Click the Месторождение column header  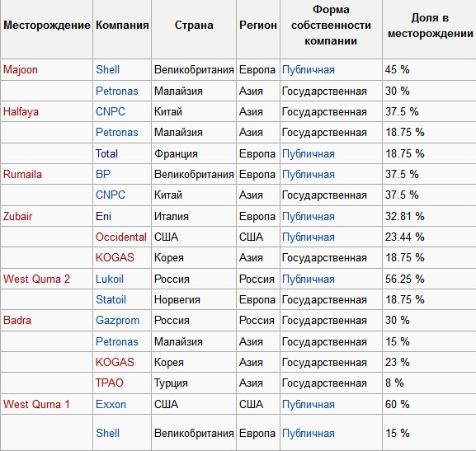47,26
